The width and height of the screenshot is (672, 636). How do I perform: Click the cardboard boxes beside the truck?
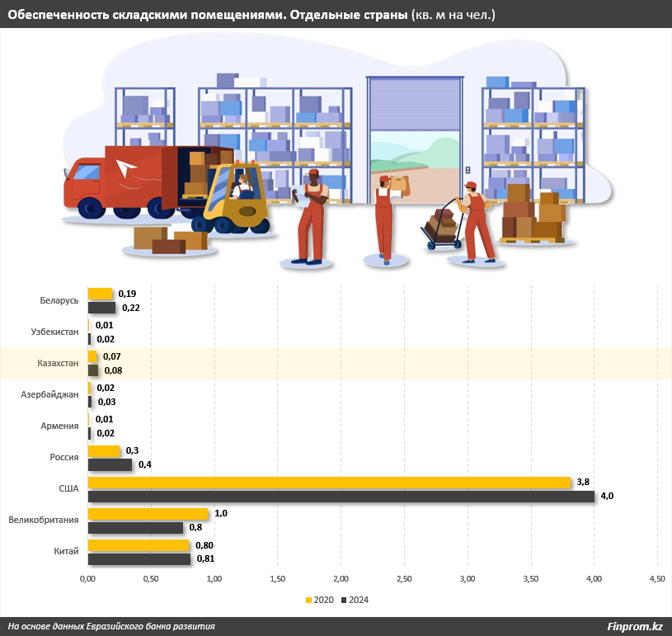tap(170, 239)
